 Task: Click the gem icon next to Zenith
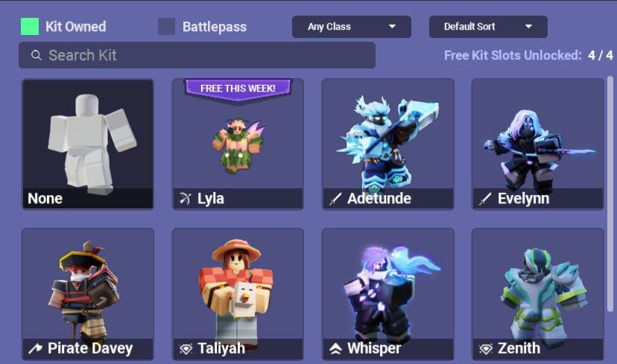486,348
